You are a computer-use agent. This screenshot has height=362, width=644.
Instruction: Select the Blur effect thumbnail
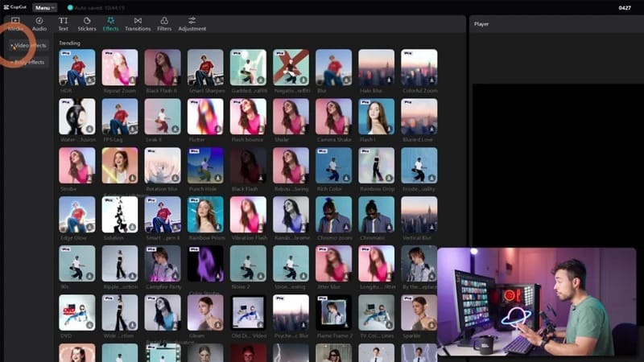[333, 68]
